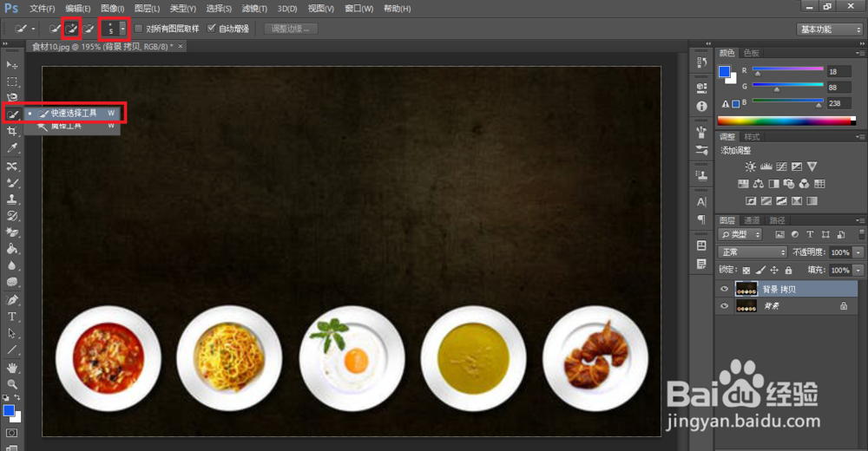The width and height of the screenshot is (868, 451).
Task: Open the Color panel options menu
Action: [859, 53]
